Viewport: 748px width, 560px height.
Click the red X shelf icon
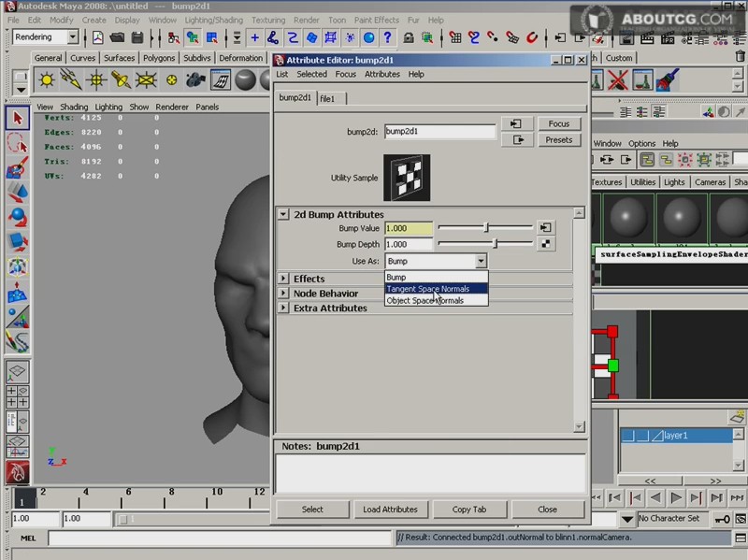pyautogui.click(x=618, y=79)
